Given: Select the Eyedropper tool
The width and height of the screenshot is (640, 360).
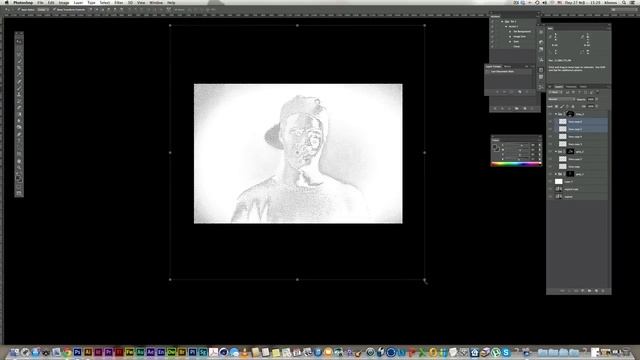Looking at the screenshot, I should pyautogui.click(x=19, y=74).
